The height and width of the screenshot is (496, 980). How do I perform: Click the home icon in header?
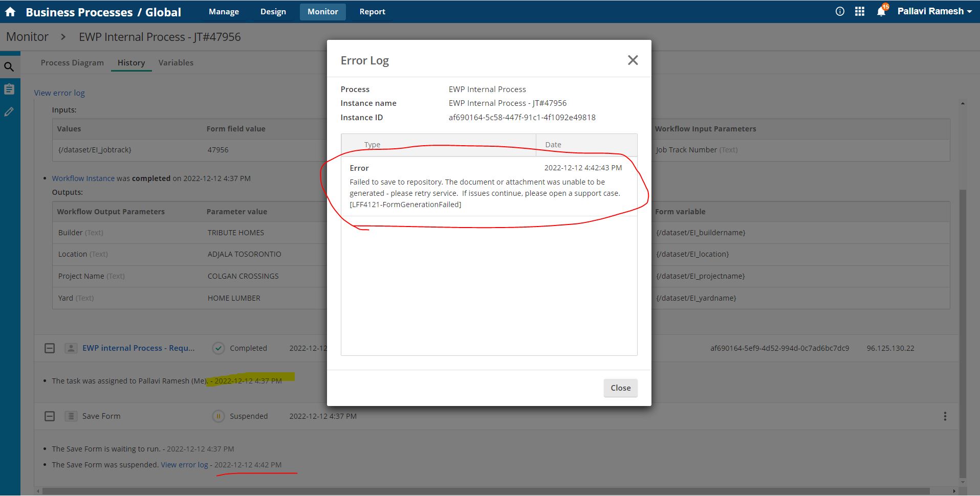[10, 12]
